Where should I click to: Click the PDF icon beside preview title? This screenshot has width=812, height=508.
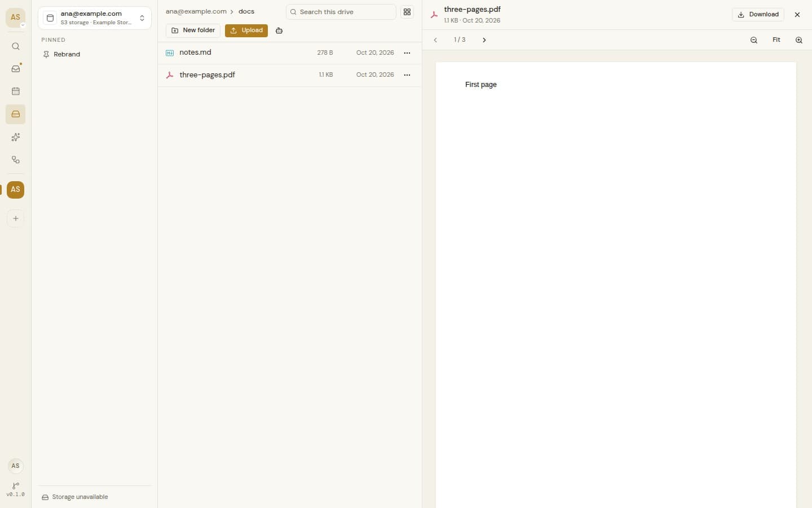coord(434,15)
